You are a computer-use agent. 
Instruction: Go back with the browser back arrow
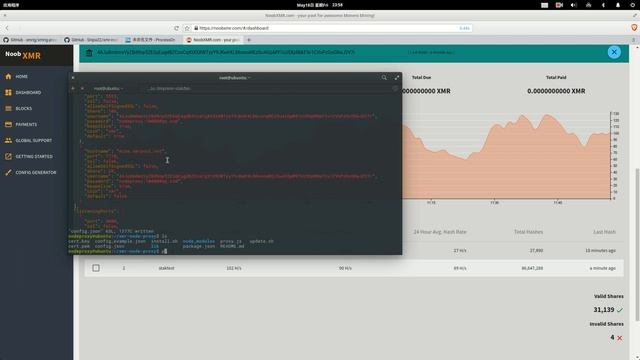(x=7, y=28)
